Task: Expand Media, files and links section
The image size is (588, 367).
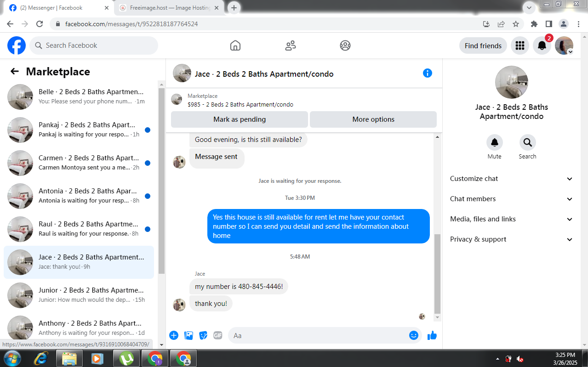Action: tap(511, 219)
